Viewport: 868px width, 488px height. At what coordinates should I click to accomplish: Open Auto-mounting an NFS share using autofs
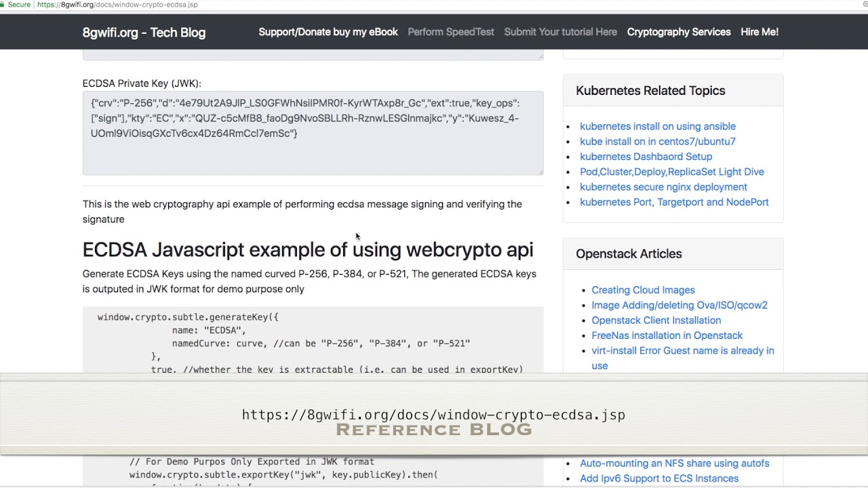[x=675, y=464]
